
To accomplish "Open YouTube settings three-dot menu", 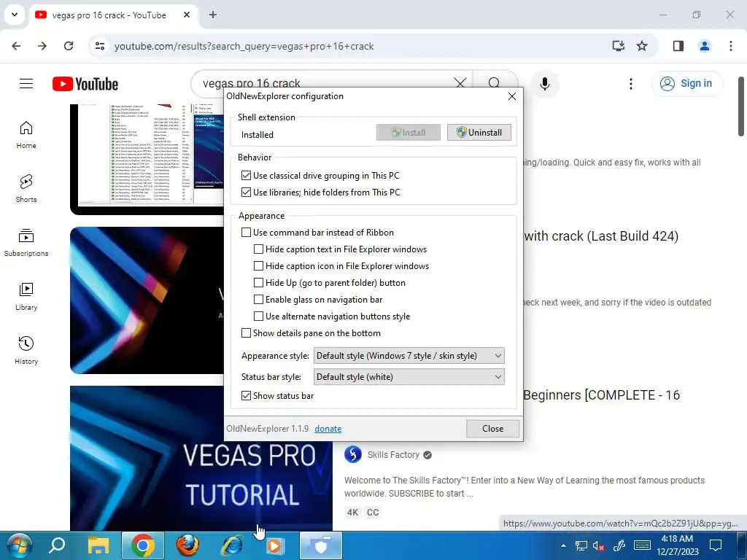I will coord(631,84).
